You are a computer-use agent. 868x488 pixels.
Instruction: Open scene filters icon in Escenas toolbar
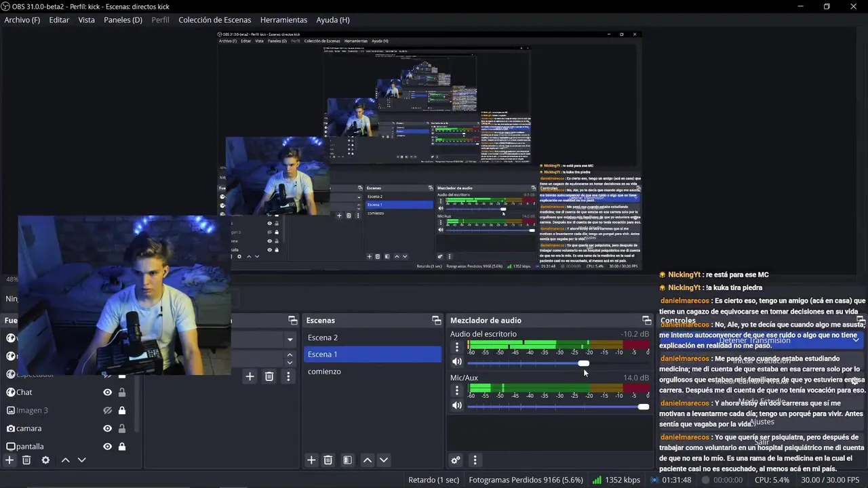click(347, 460)
